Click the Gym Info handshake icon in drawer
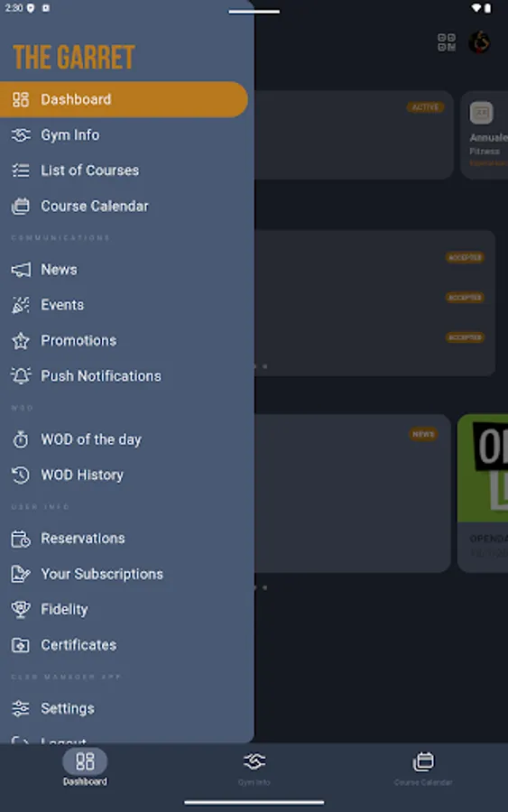The image size is (508, 812). click(x=21, y=134)
